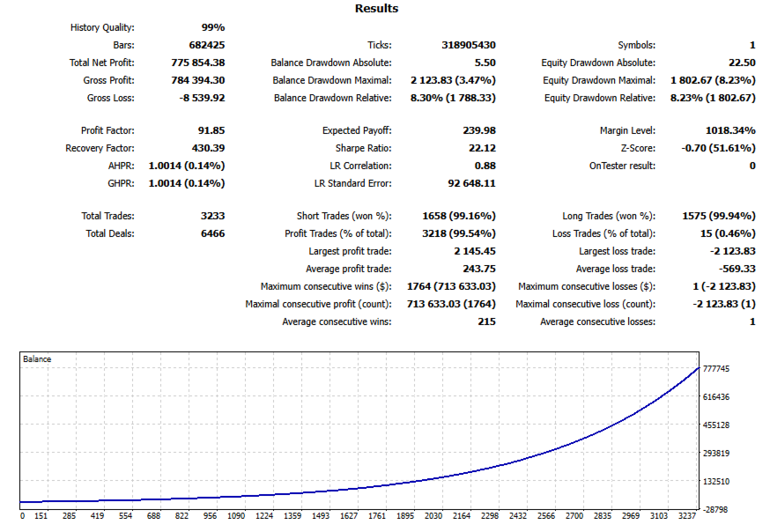Select the Sharpe Ratio value 22.12
Image resolution: width=770 pixels, height=532 pixels.
482,148
